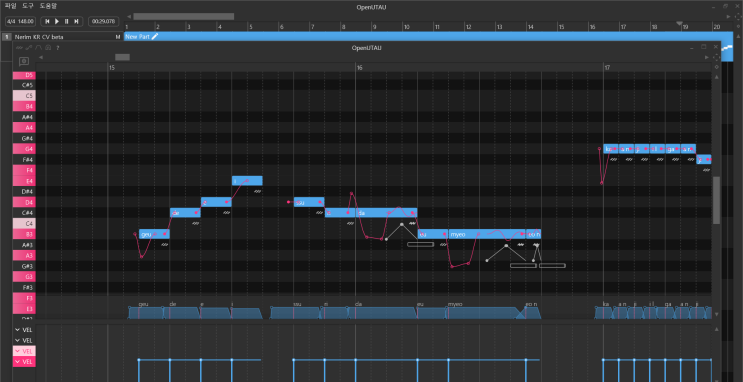Viewport: 743px width, 382px height.
Task: Click the piano roll left scroll arrow
Action: coord(41,57)
